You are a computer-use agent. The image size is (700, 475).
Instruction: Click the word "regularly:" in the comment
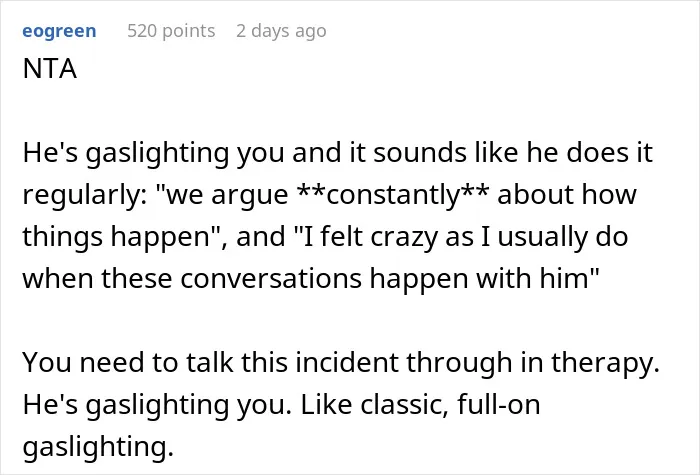point(84,195)
